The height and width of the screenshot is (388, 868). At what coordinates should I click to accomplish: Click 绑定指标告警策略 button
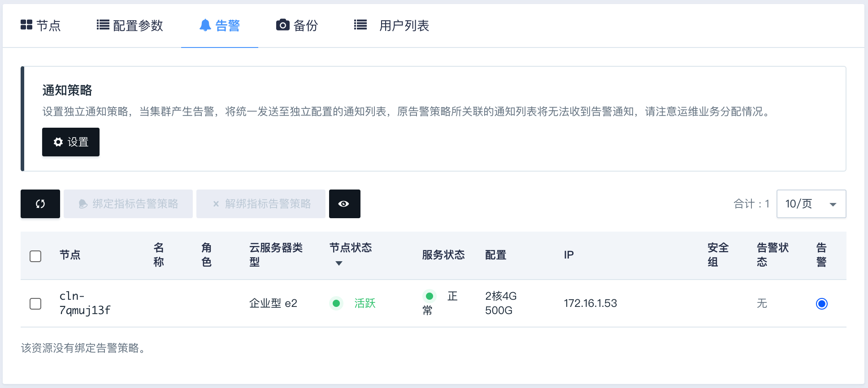click(128, 204)
